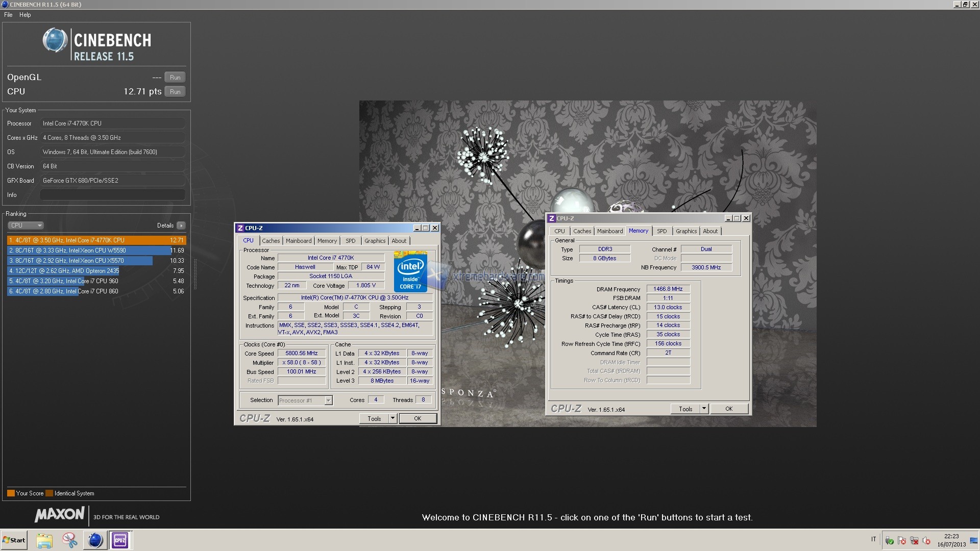Select the SPD tab in the Memory CPU-Z window
Screen dimensions: 980x551
661,231
